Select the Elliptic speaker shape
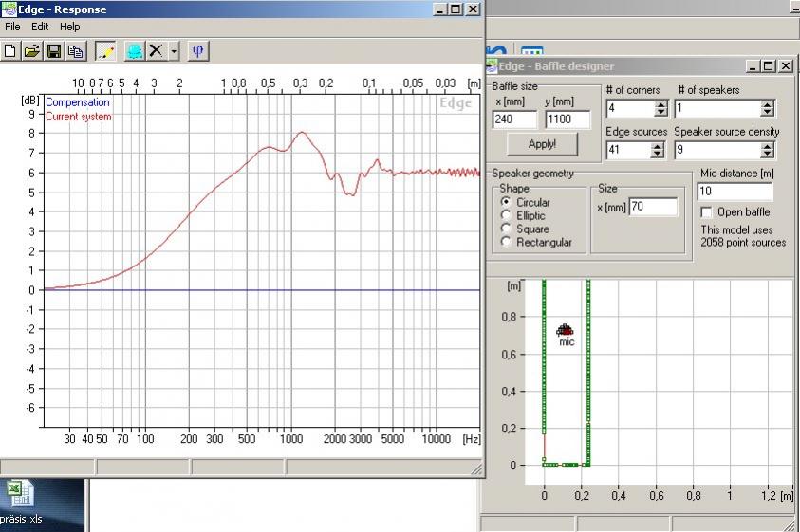800x532 pixels. pyautogui.click(x=506, y=216)
